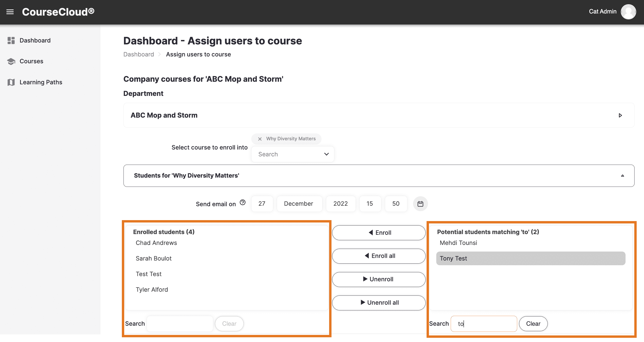Click the Enroll all button

coord(379,256)
